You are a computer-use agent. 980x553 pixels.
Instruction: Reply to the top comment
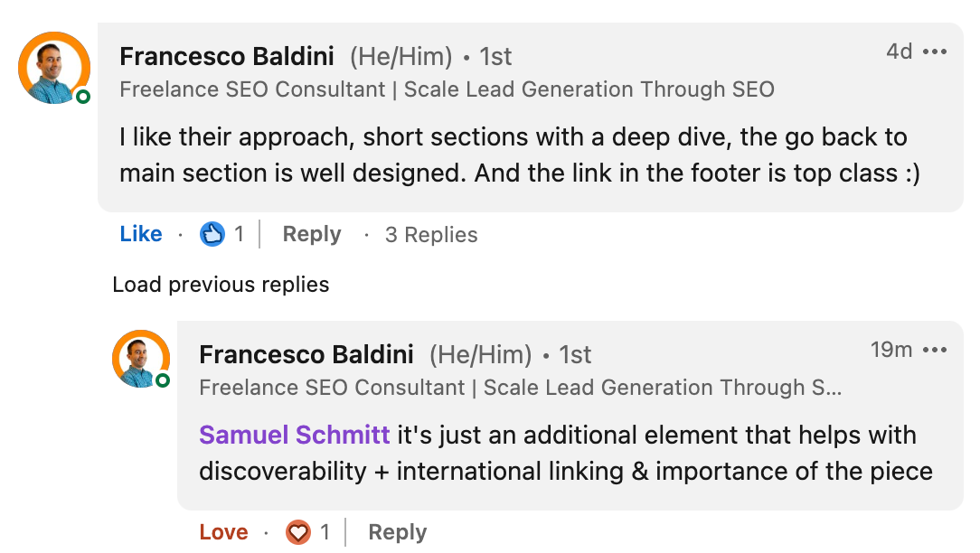coord(311,235)
